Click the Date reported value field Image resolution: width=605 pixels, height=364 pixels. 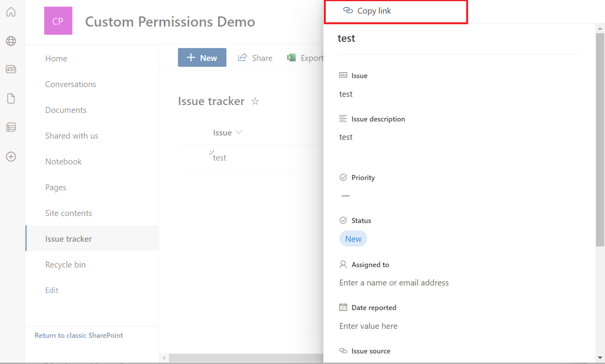(368, 326)
